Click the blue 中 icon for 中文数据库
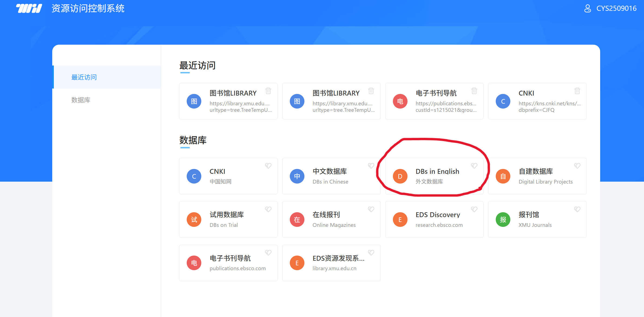 [x=297, y=176]
